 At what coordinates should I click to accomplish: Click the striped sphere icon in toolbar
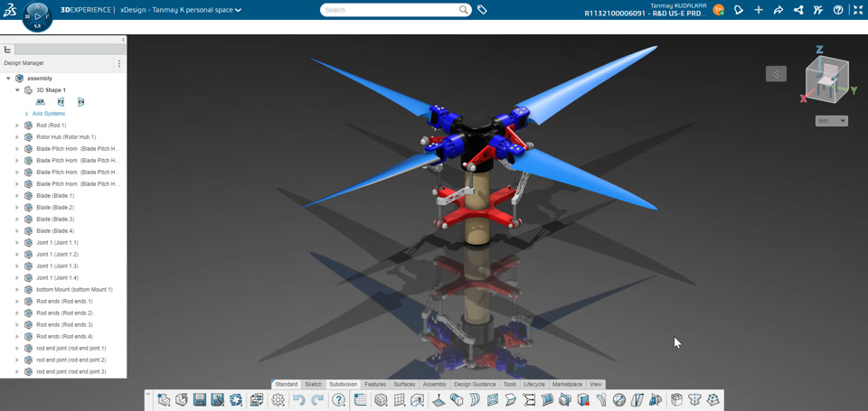[x=619, y=400]
